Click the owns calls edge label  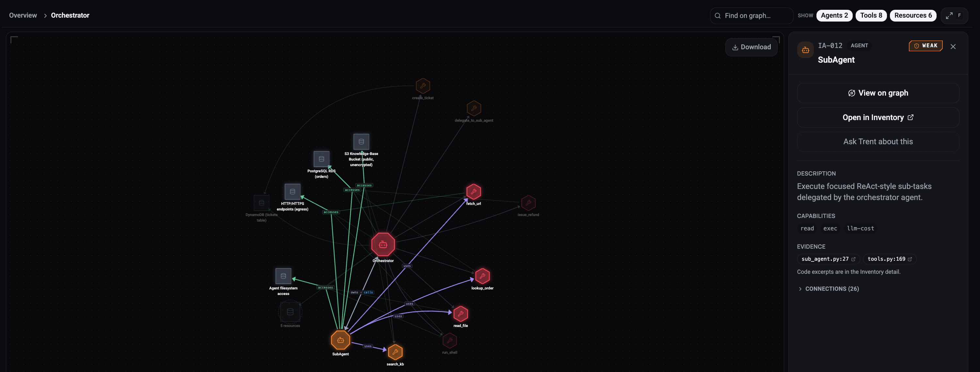click(361, 292)
